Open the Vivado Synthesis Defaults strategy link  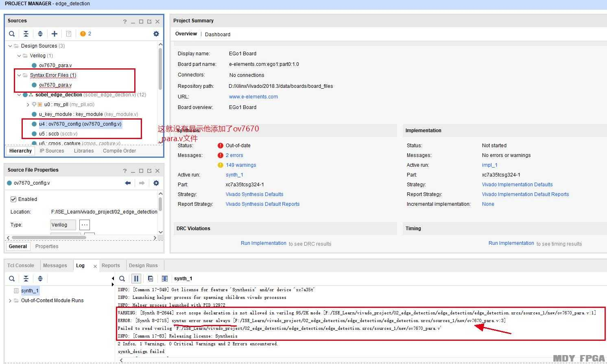tap(254, 194)
